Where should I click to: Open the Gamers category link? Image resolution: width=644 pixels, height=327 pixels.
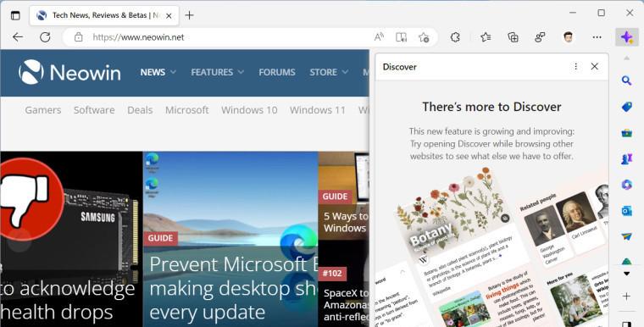click(x=43, y=110)
